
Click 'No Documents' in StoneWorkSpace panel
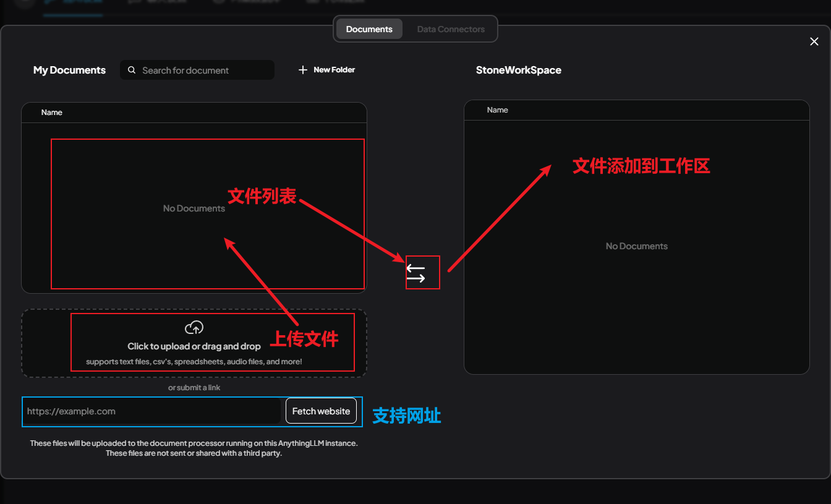tap(637, 246)
